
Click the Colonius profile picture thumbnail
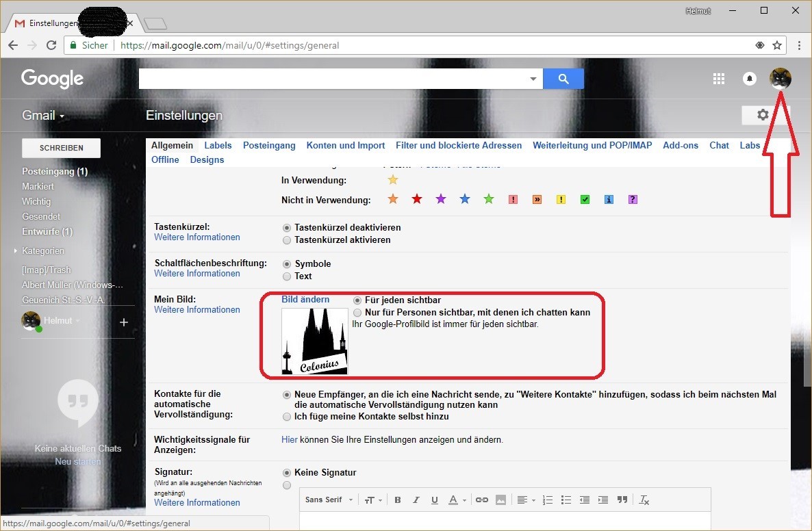click(315, 341)
